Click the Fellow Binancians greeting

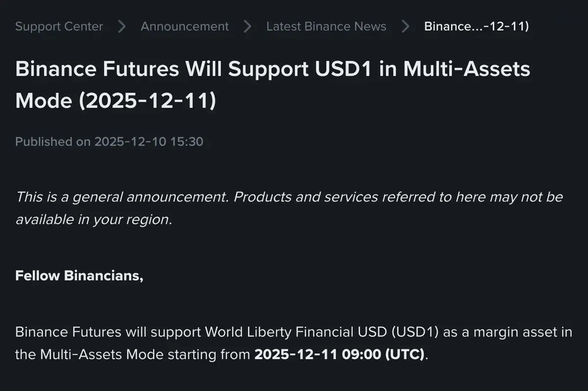tap(79, 275)
